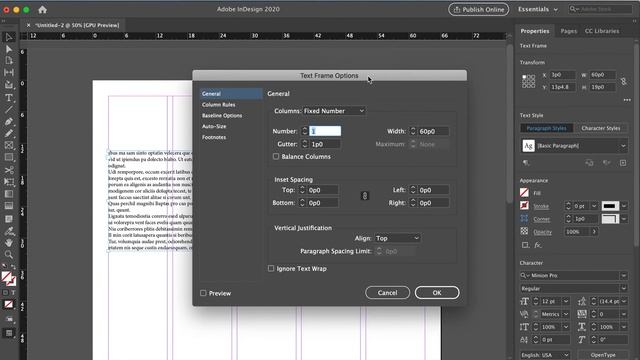640x360 pixels.
Task: Open the fx effects icon in Appearance
Action: pos(538,245)
